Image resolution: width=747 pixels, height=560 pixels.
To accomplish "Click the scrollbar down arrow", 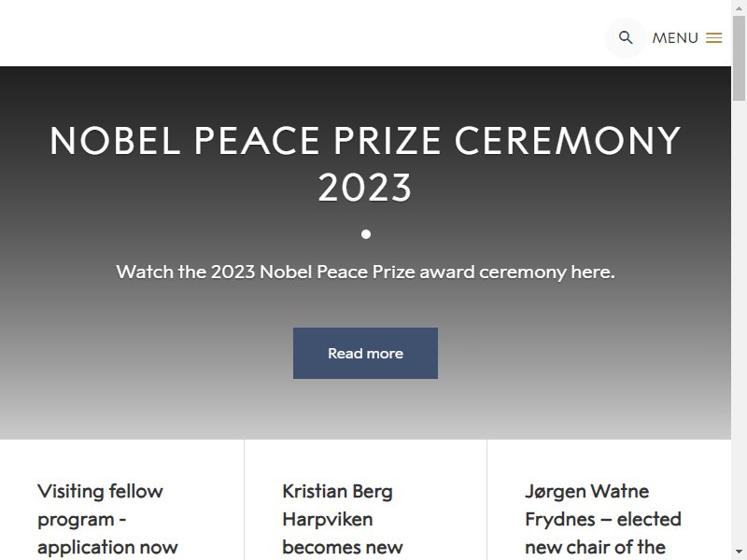I will (x=739, y=553).
